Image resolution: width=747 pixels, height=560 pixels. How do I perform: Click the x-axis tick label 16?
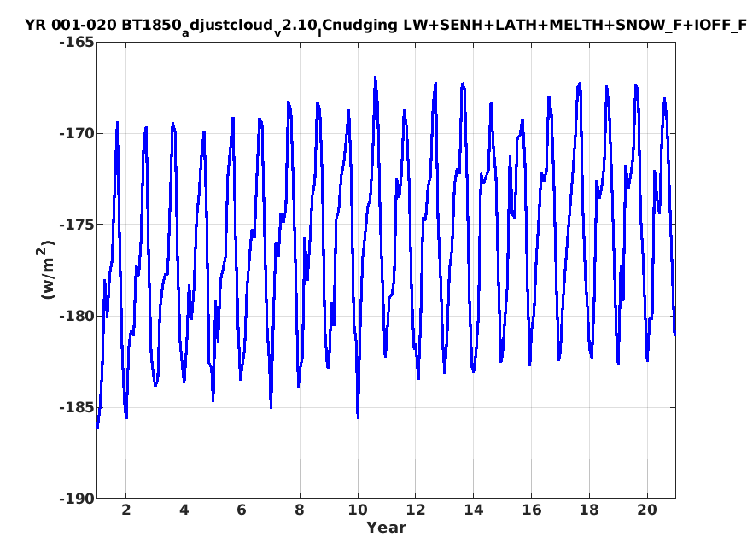pos(531,510)
